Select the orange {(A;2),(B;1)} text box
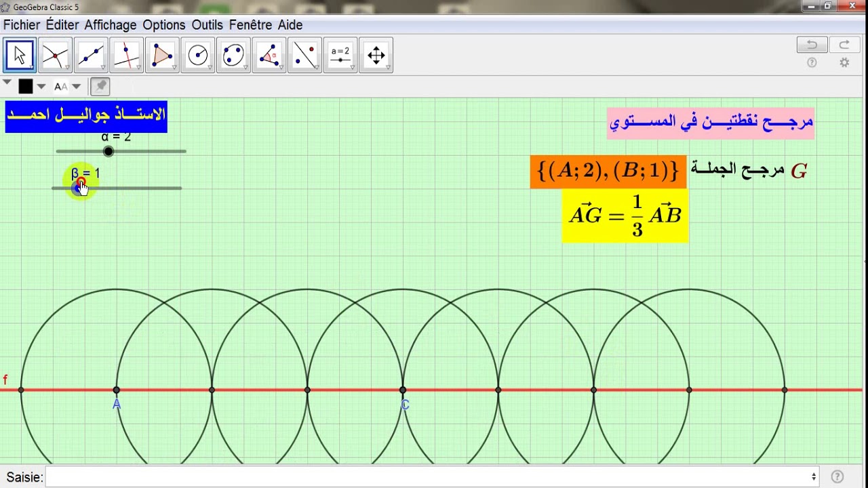The width and height of the screenshot is (868, 488). (x=608, y=171)
